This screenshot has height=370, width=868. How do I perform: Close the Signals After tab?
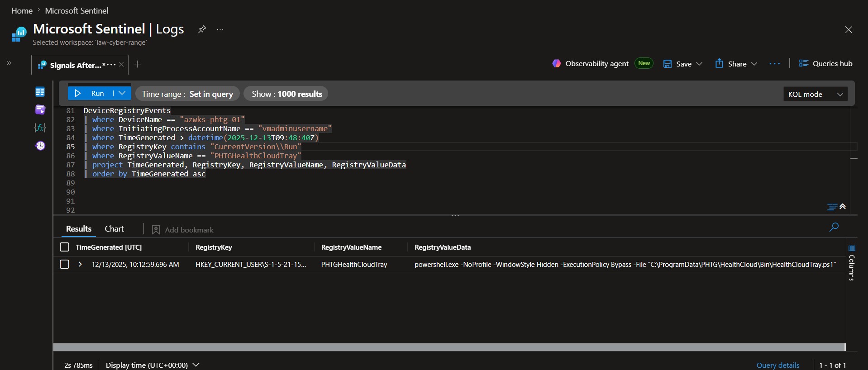click(x=121, y=64)
